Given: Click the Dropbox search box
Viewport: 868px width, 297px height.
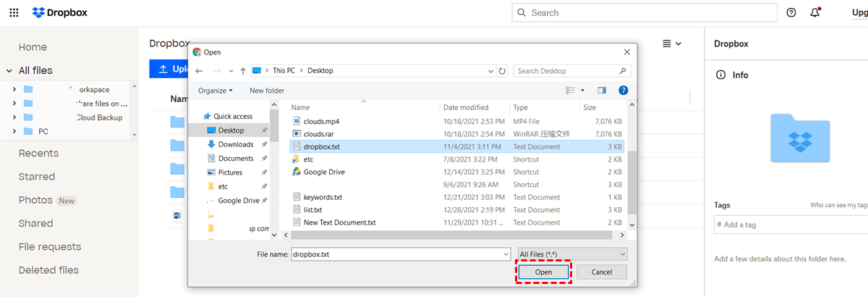Looking at the screenshot, I should tap(644, 12).
